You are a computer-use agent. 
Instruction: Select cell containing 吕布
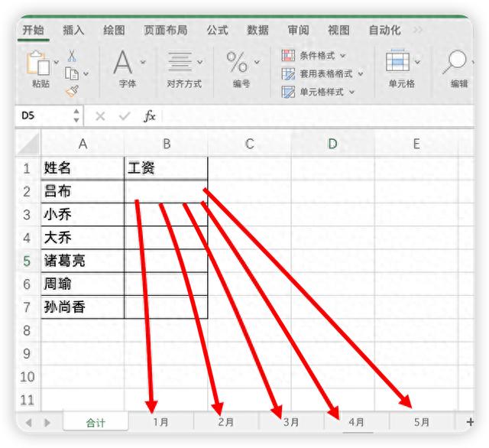click(x=83, y=191)
